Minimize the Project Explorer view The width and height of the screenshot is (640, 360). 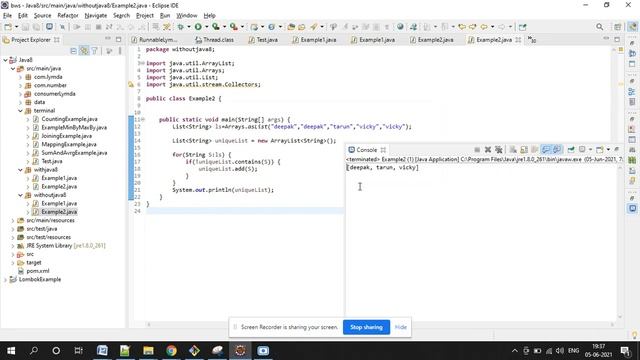(x=108, y=39)
